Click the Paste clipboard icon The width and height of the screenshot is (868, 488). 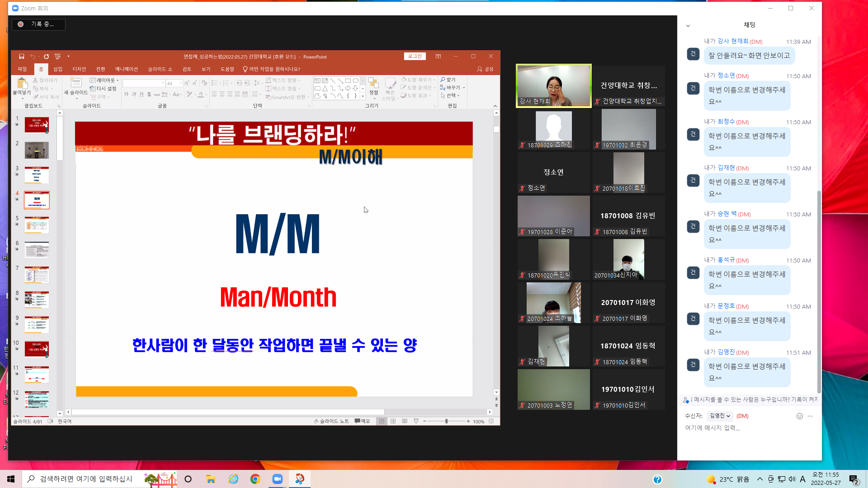tap(21, 83)
